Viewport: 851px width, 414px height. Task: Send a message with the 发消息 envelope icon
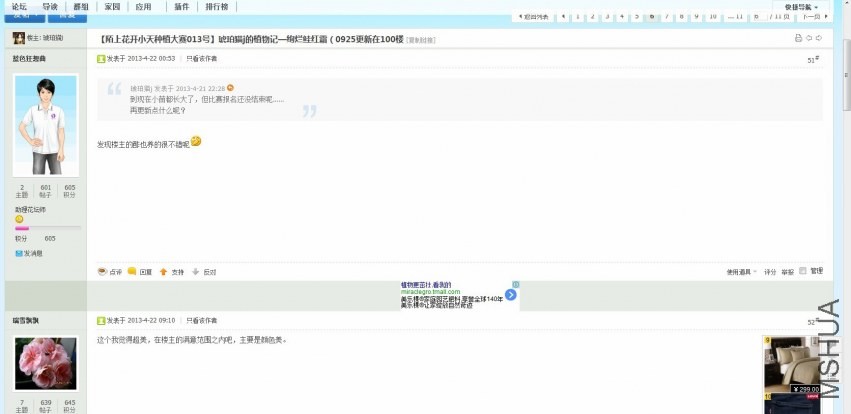(19, 253)
